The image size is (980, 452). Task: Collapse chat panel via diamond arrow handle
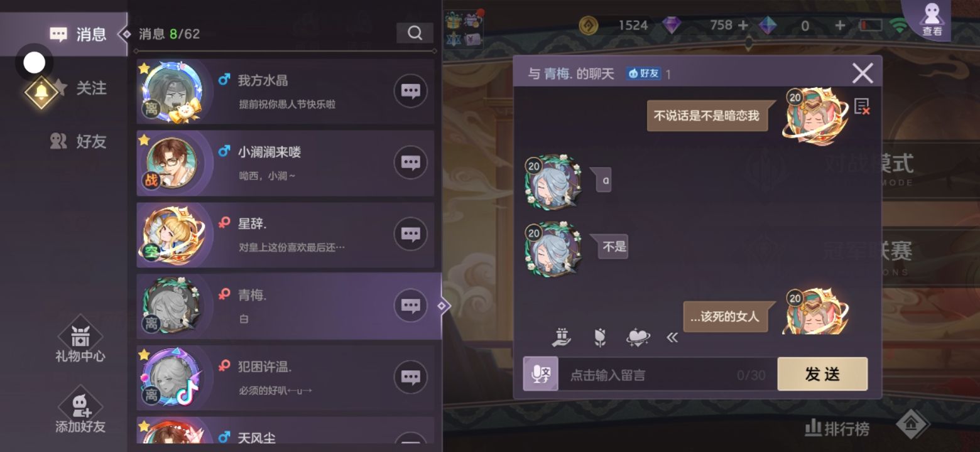click(x=442, y=306)
